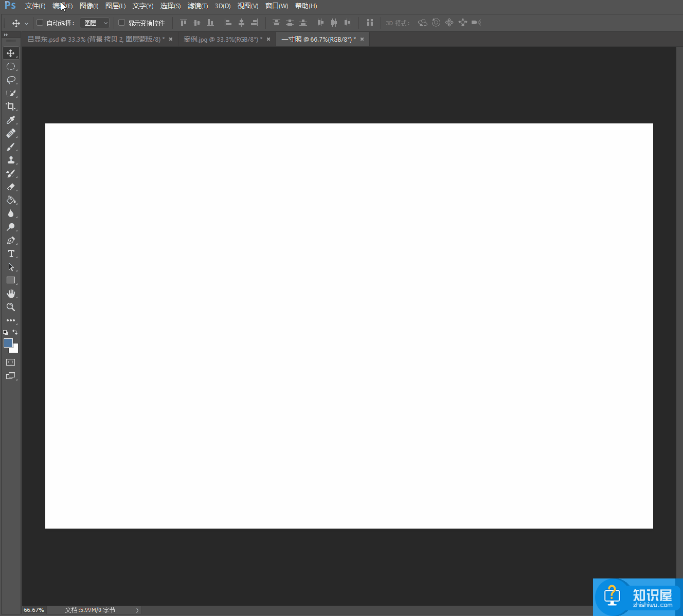Switch to the 案例.jpg document tab
683x616 pixels.
click(223, 39)
